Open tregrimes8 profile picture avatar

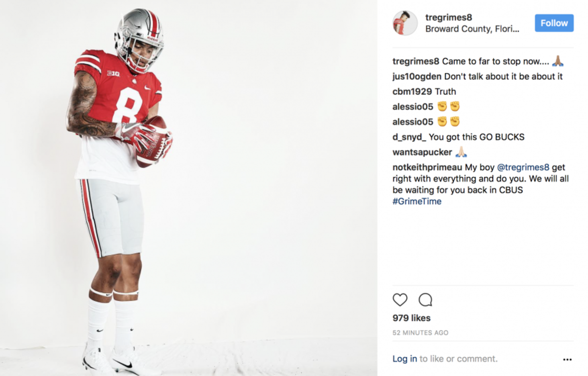coord(405,23)
